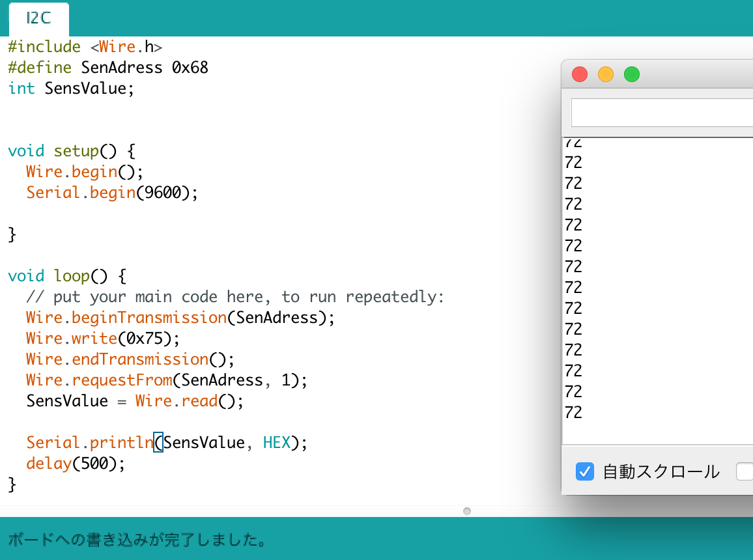Screen dimensions: 753x560
Task: Click the Serial.begin(9600) statement
Action: coord(111,192)
